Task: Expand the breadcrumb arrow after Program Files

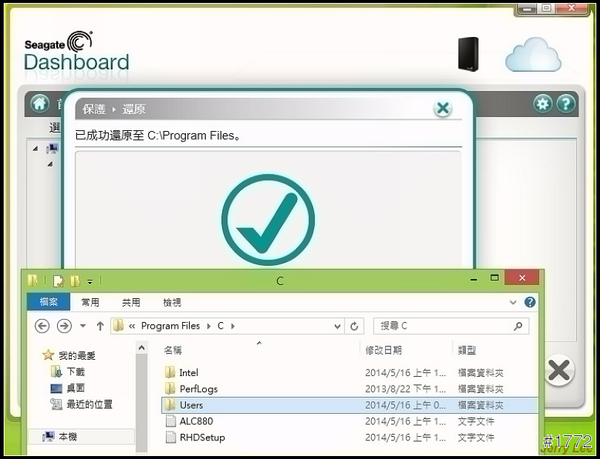Action: click(x=209, y=326)
